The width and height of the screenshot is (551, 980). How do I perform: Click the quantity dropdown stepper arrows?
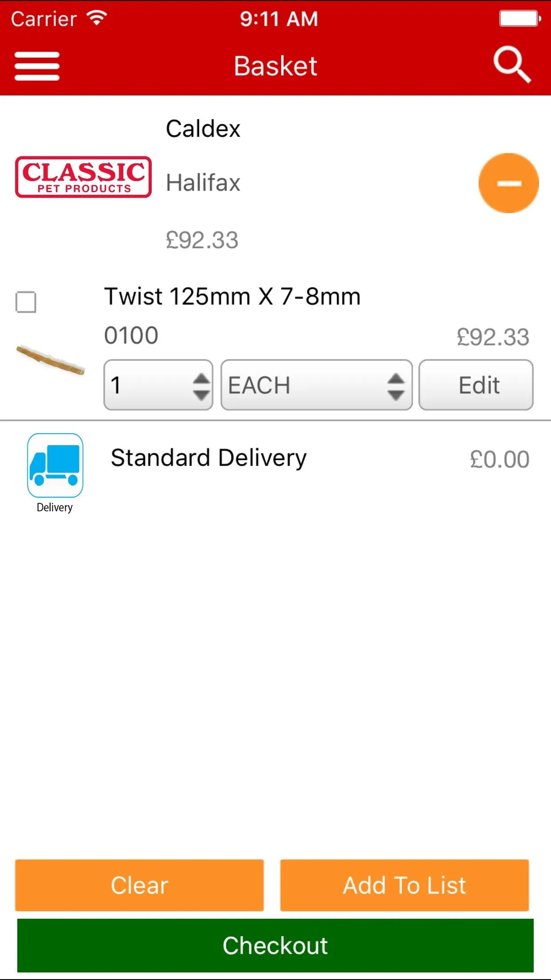pyautogui.click(x=201, y=385)
